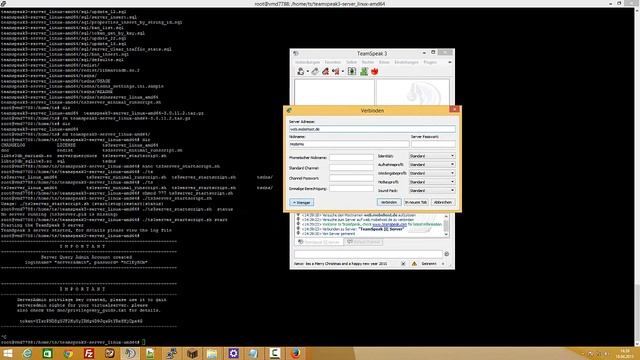Click the red flame-shaped toolbar icon
This screenshot has height=360, width=640.
tap(374, 71)
